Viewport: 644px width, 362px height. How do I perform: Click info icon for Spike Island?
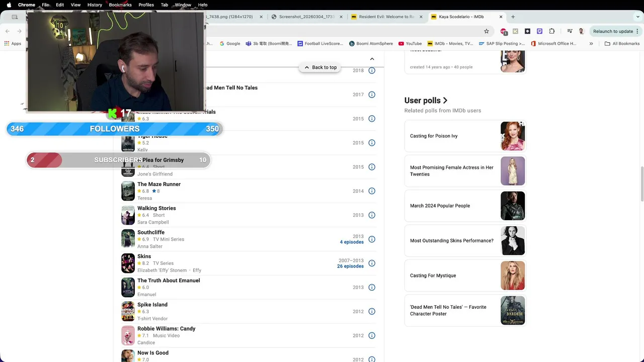click(372, 312)
